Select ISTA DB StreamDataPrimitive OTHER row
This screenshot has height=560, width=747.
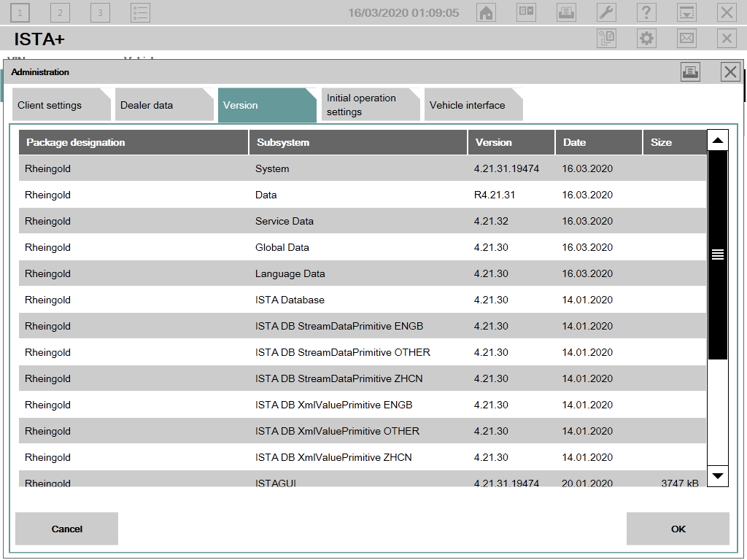tap(362, 352)
